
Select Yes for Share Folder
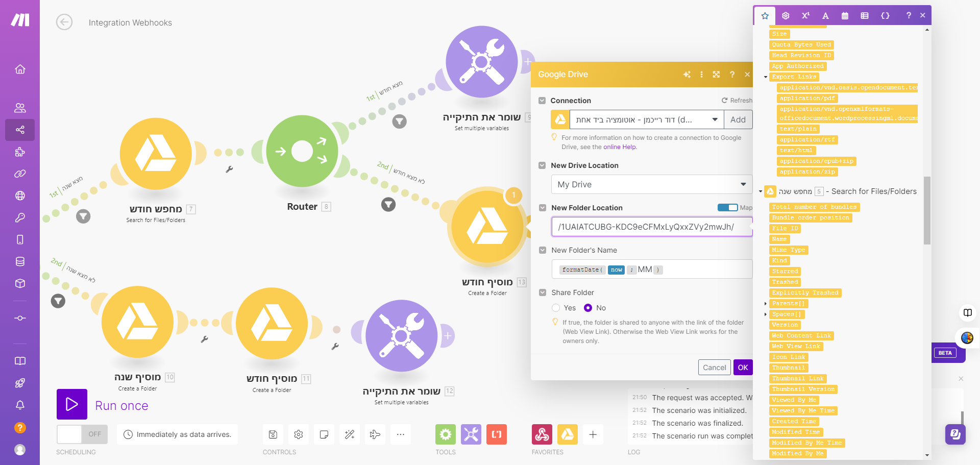tap(556, 308)
